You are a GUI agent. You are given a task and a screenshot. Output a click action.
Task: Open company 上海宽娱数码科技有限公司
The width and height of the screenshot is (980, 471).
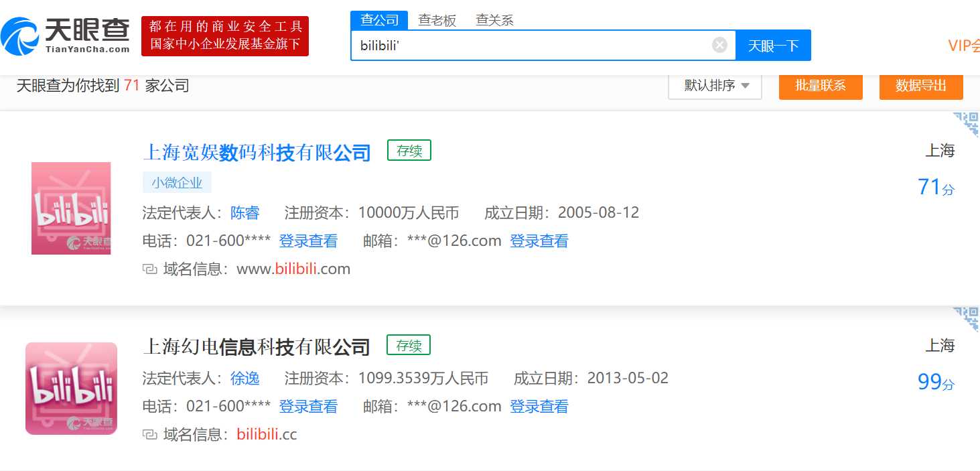click(257, 153)
